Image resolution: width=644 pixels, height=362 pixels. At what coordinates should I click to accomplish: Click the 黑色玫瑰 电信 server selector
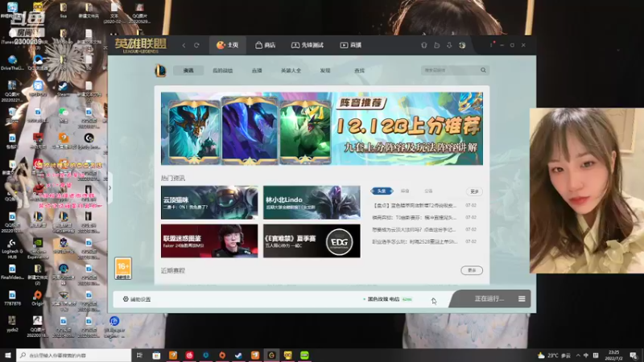pyautogui.click(x=387, y=299)
